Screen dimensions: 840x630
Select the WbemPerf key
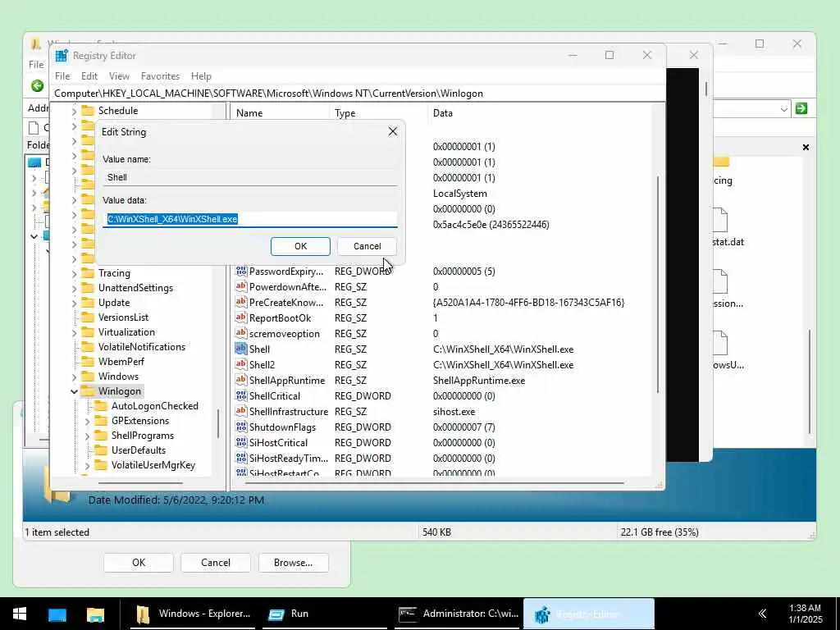point(121,362)
